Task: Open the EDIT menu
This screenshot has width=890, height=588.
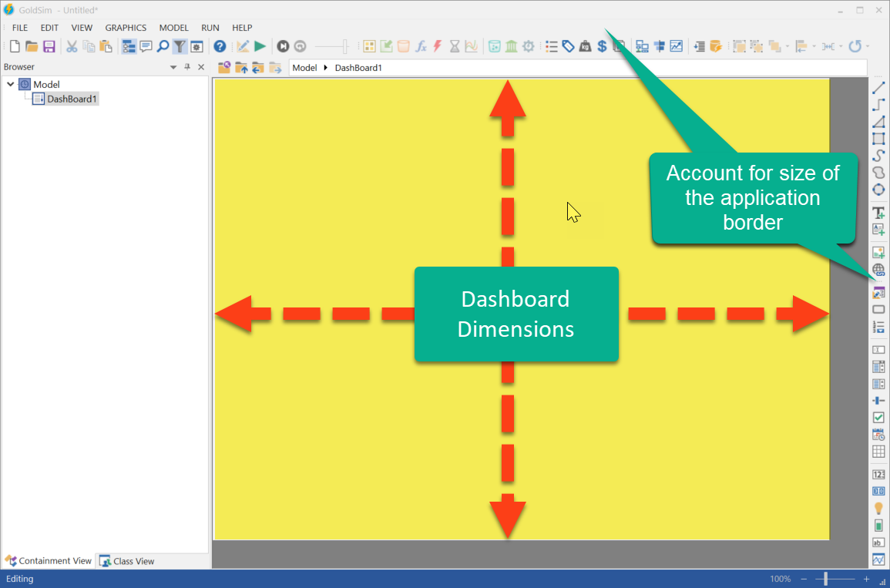Action: tap(49, 27)
